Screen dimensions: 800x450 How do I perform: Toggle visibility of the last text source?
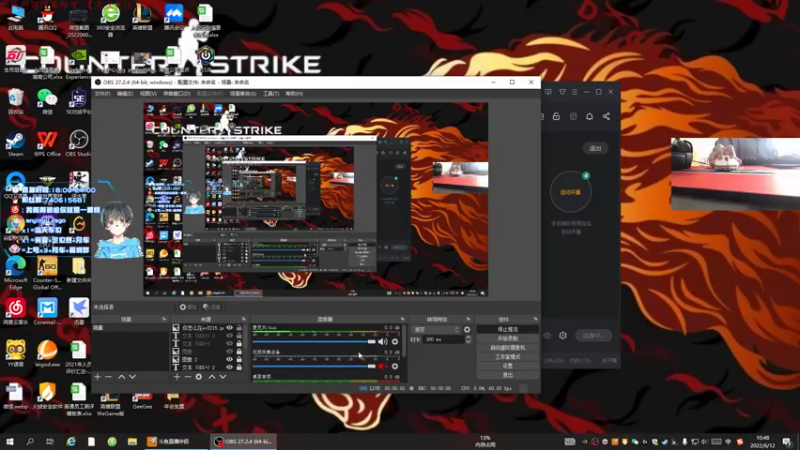pos(230,367)
